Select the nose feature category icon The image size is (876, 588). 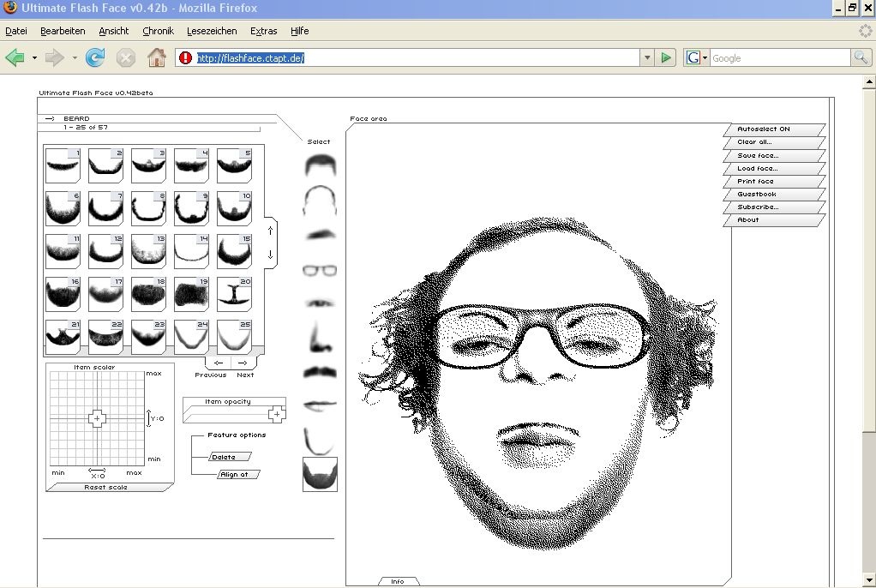320,337
